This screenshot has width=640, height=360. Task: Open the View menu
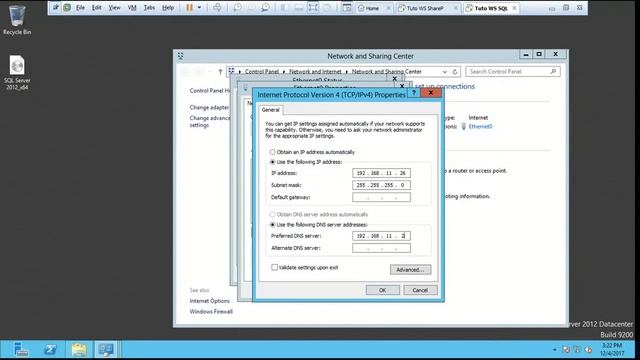coord(114,7)
